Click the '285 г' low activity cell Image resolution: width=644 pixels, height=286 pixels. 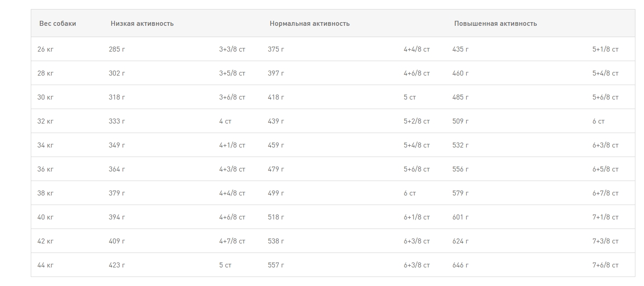117,49
